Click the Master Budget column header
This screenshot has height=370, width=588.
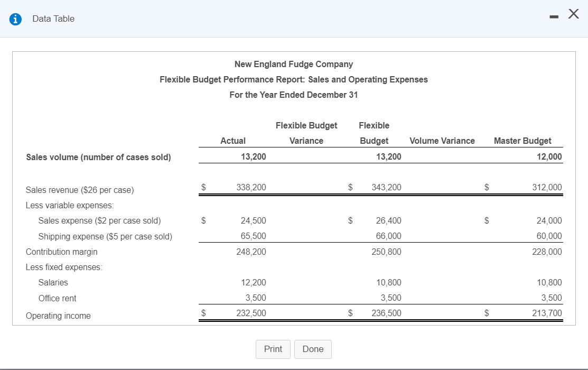(522, 141)
